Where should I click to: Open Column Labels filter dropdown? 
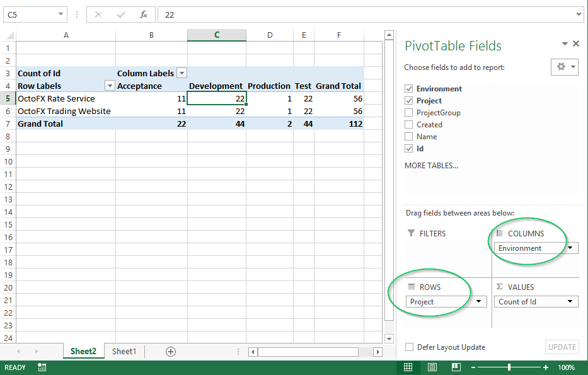tap(182, 73)
